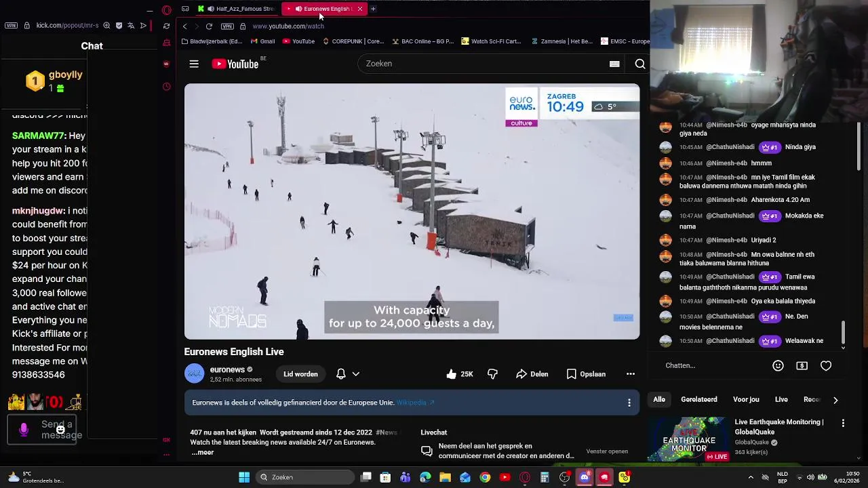Viewport: 868px width, 488px height.
Task: Toggle the VPN badge in the YouTube address bar
Action: pyautogui.click(x=227, y=26)
